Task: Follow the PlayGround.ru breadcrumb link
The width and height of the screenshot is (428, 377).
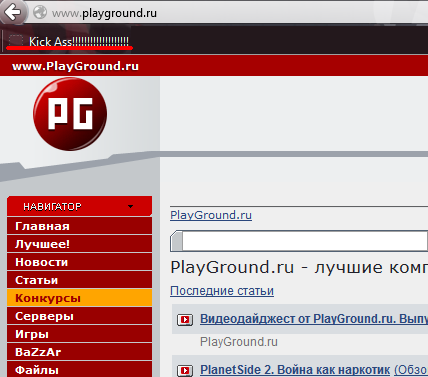Action: pos(211,215)
